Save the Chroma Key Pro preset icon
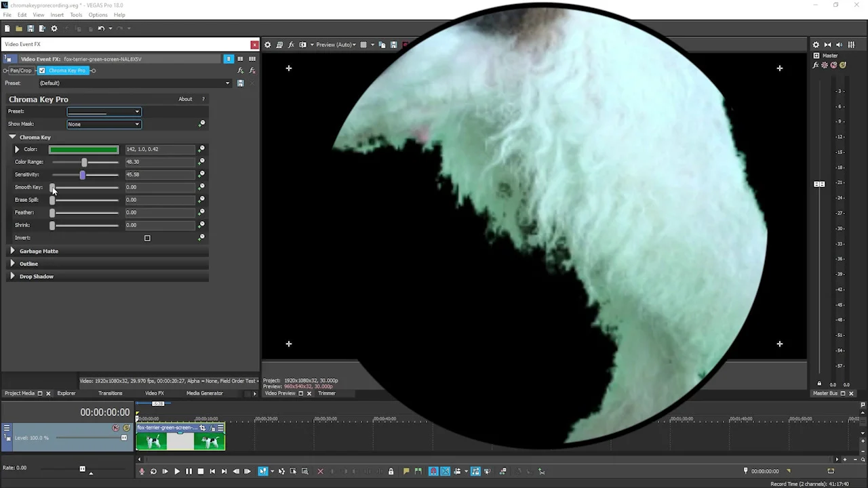Viewport: 868px width, 488px height. point(240,83)
